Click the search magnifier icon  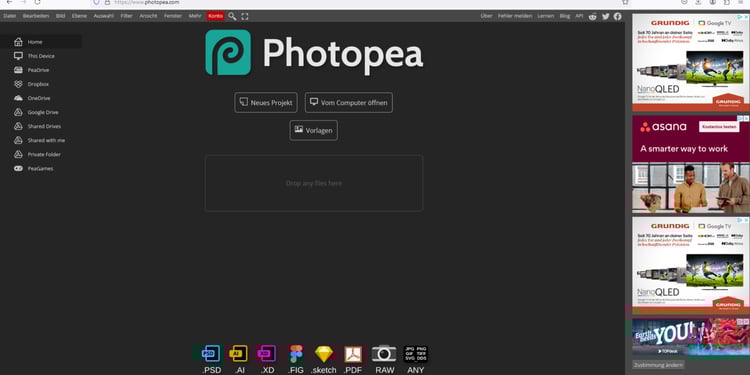(232, 16)
